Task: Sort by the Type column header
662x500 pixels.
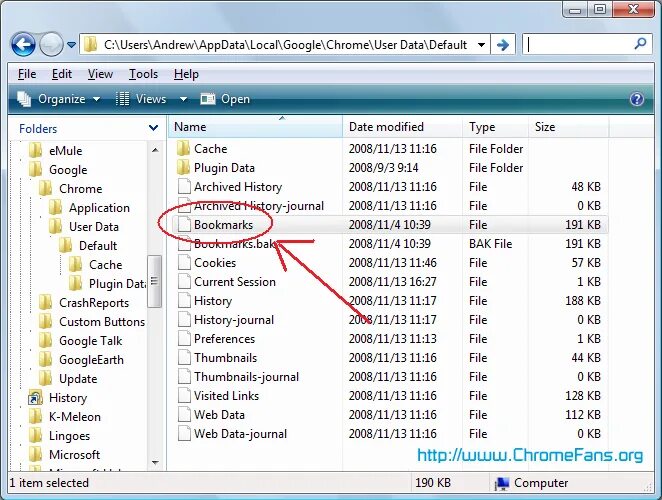Action: pos(495,127)
